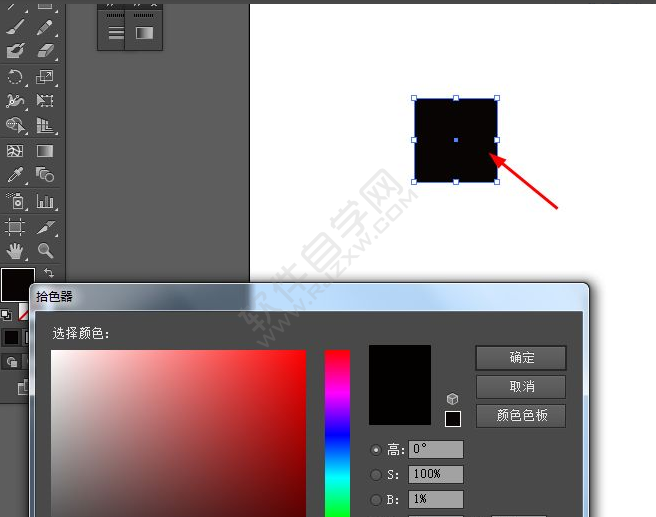Click the 拾色器 dialog title bar
The image size is (656, 517).
click(310, 297)
